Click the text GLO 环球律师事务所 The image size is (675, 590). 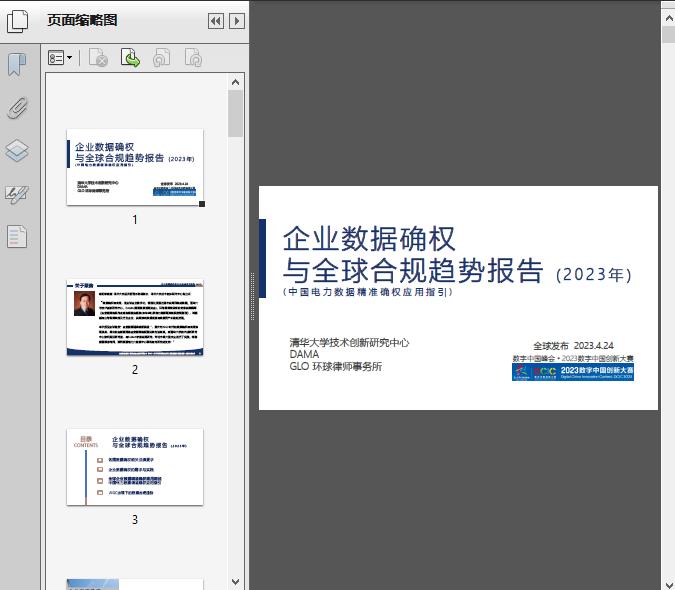(336, 366)
